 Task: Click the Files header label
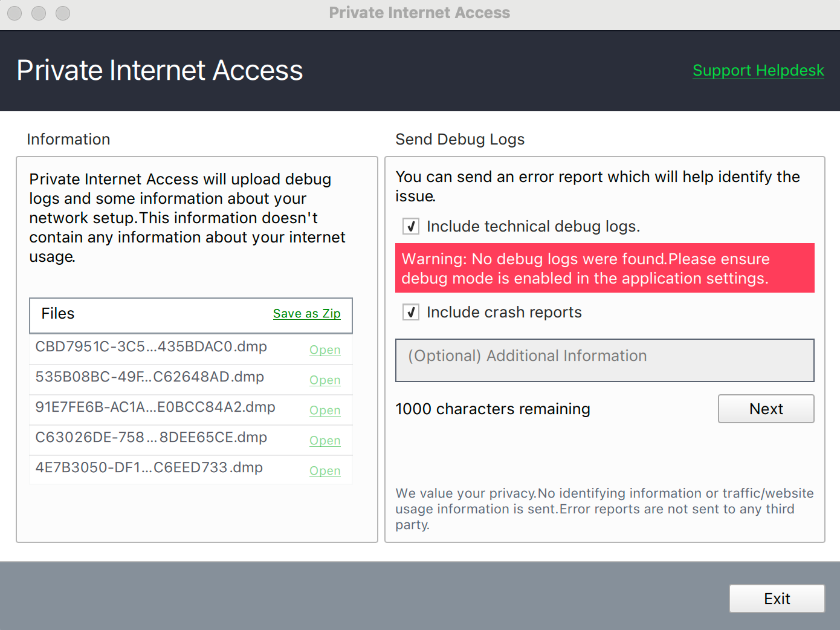click(x=58, y=314)
